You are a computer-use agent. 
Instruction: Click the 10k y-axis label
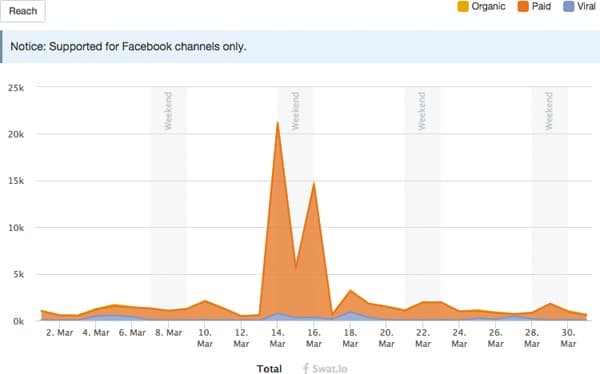click(16, 228)
